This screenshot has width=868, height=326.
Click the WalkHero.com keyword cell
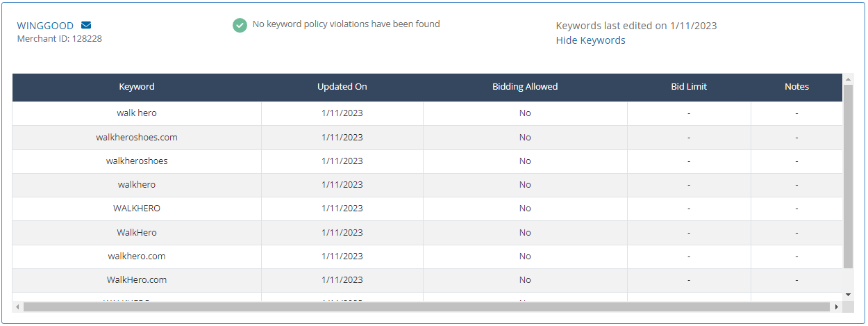tap(137, 280)
